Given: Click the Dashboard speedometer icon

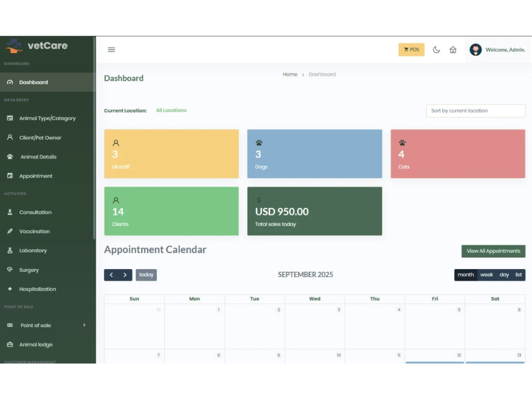Looking at the screenshot, I should (x=10, y=82).
